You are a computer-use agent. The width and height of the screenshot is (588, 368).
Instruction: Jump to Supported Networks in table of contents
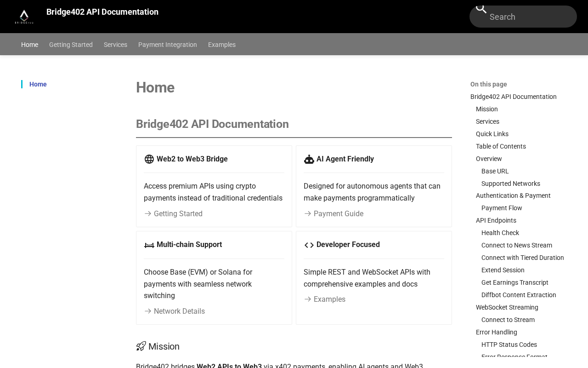(510, 184)
